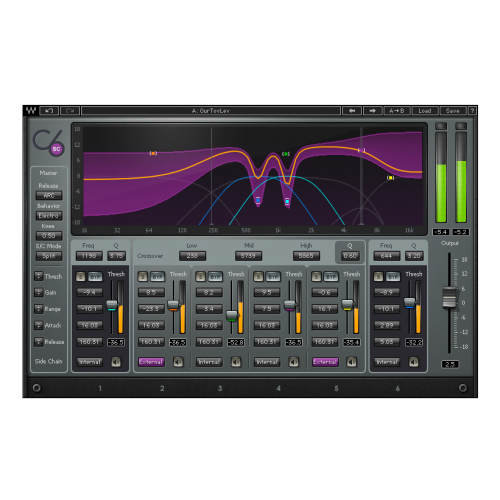Click the master Gain stepper button

pos(39,293)
